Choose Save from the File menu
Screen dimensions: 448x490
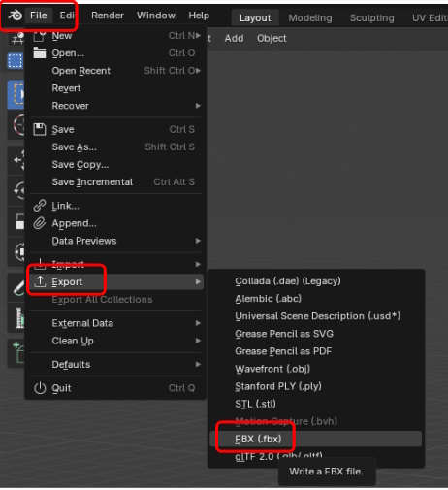tap(115, 129)
